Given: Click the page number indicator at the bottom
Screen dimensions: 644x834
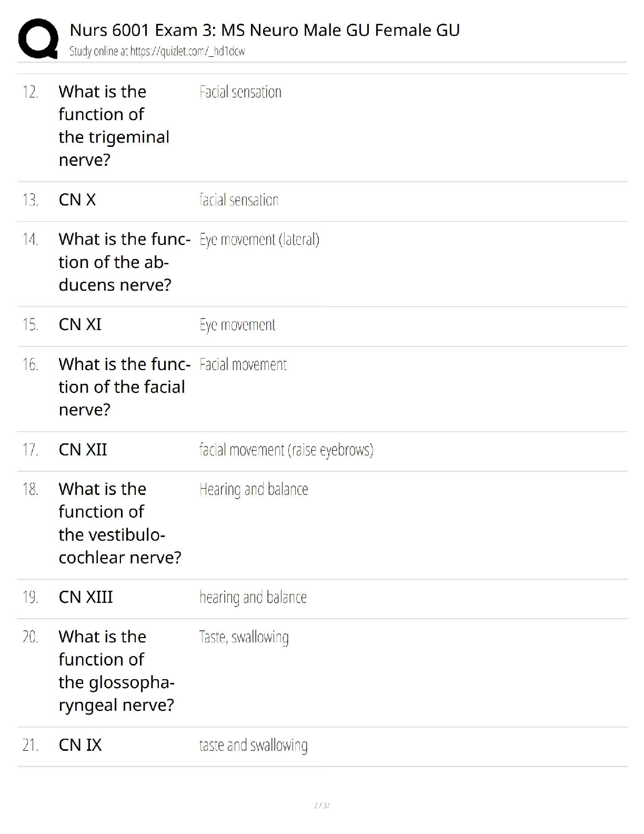Looking at the screenshot, I should [x=321, y=805].
